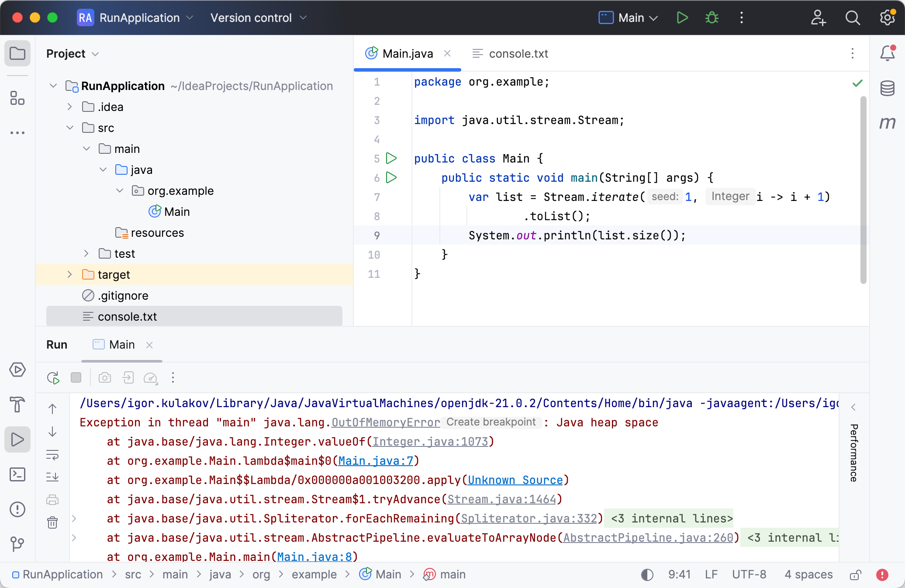Toggle scroll to end in console
This screenshot has width=905, height=588.
52,477
